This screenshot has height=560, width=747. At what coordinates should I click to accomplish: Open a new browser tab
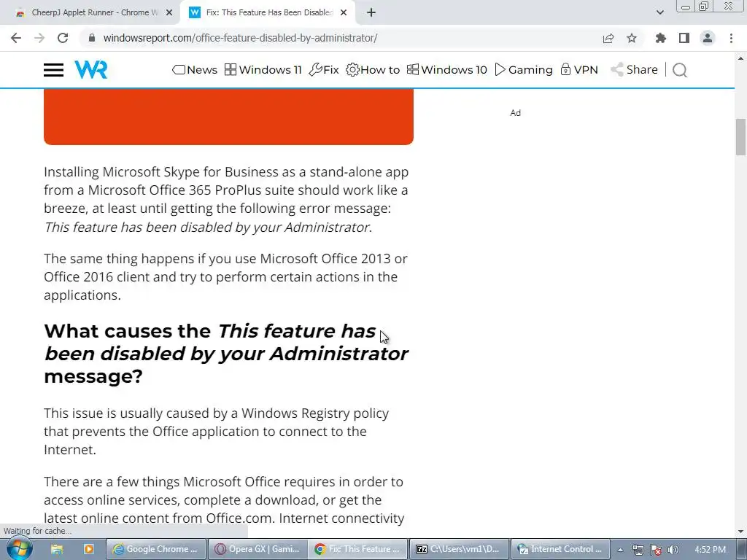(371, 13)
